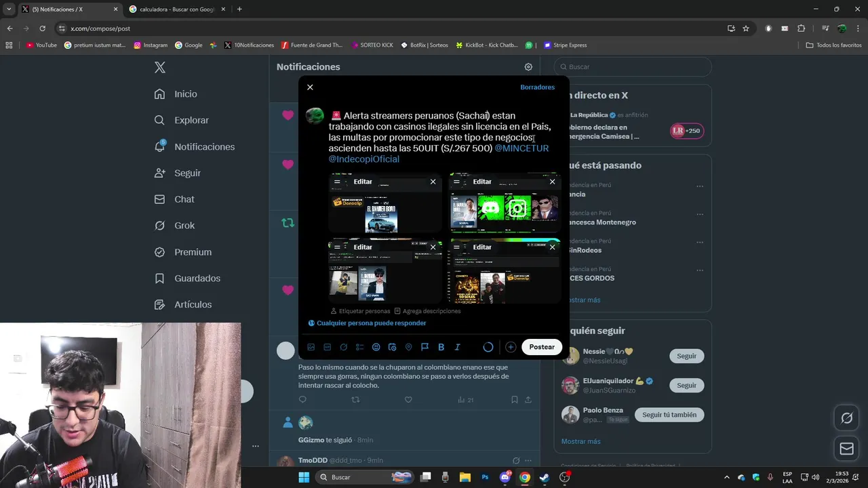Remove the fourth attached image
This screenshot has width=868, height=488.
coord(552,247)
